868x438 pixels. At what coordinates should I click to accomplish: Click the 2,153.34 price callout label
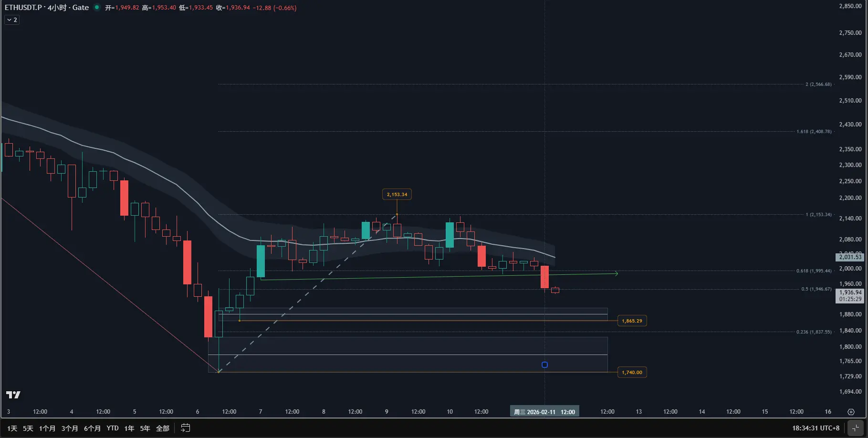click(x=397, y=194)
